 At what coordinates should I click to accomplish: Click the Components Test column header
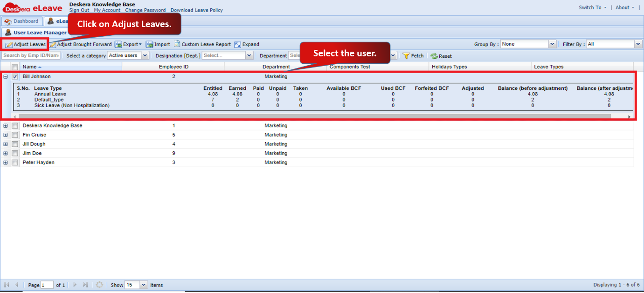pos(378,67)
